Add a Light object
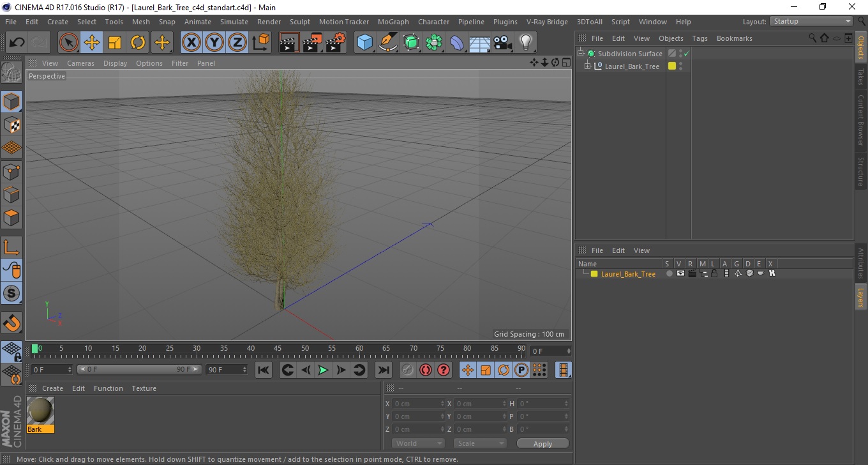 tap(525, 43)
